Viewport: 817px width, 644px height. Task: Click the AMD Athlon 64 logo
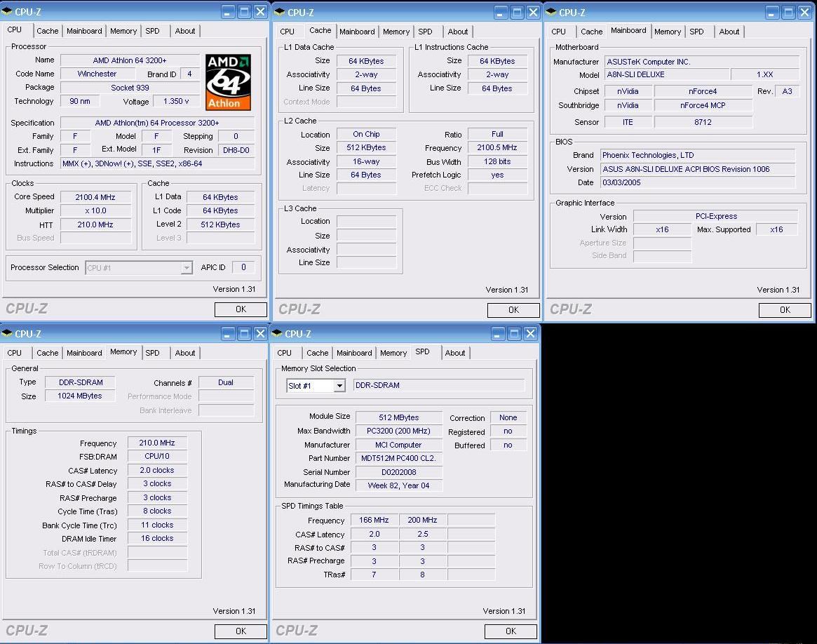228,82
